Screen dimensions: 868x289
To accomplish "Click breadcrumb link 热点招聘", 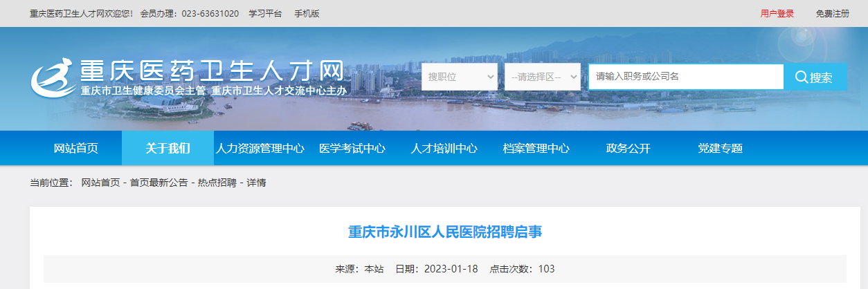I will pyautogui.click(x=217, y=183).
